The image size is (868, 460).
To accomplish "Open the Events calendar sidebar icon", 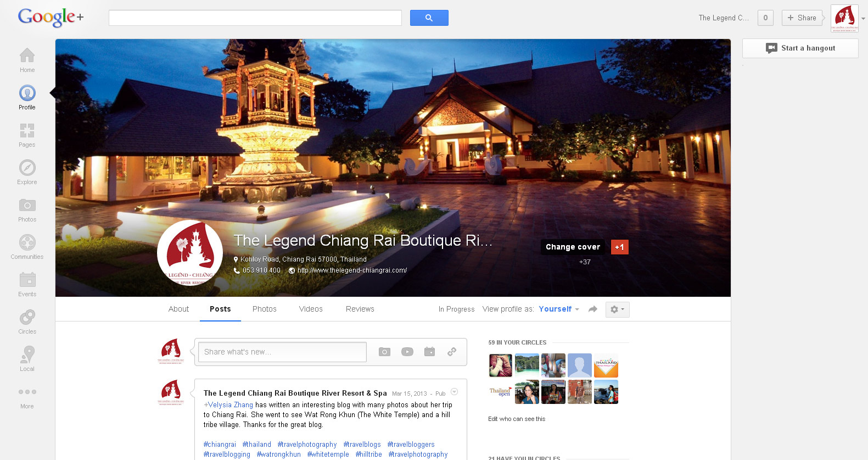I will point(27,280).
